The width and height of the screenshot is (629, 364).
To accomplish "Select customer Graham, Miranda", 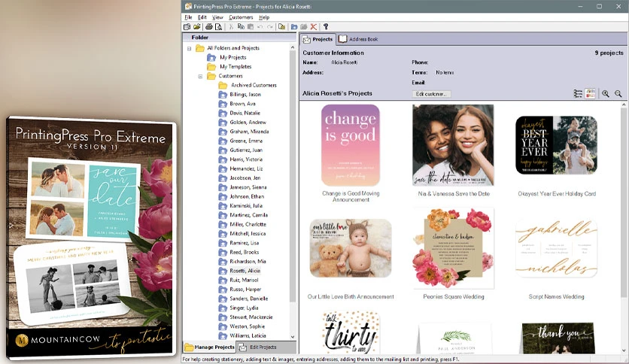I will [249, 132].
